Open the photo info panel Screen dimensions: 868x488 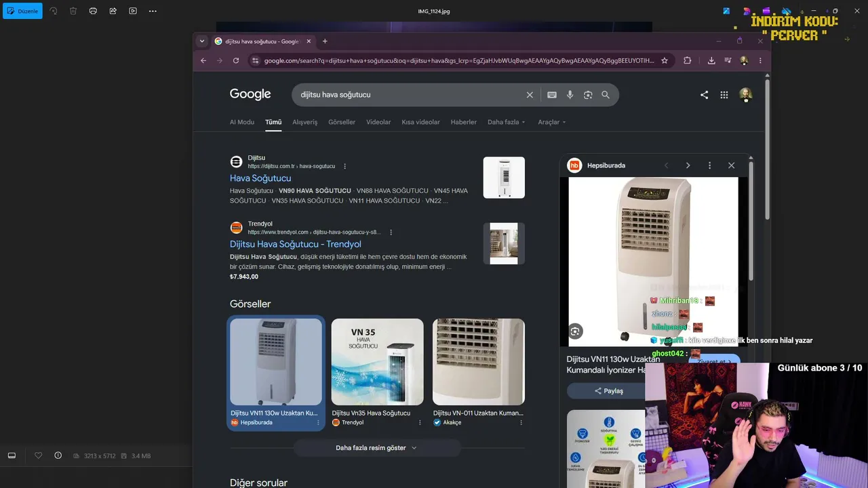tap(58, 455)
